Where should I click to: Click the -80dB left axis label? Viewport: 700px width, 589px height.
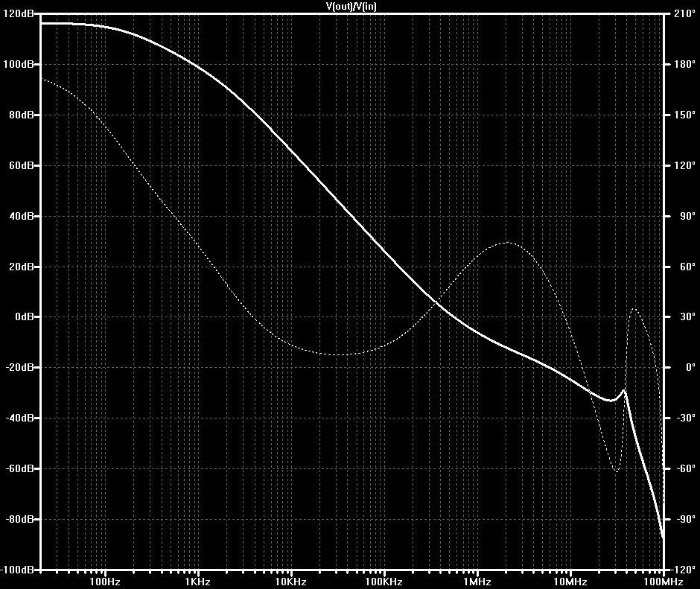coord(19,519)
